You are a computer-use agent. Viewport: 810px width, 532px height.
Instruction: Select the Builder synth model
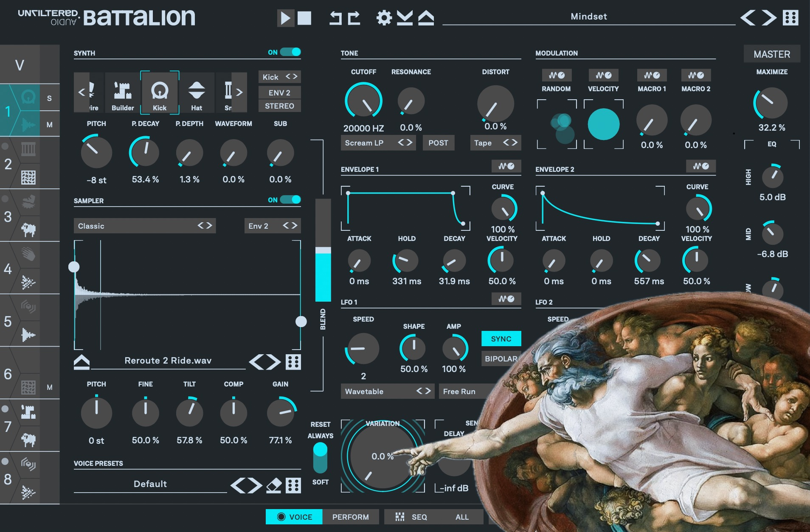(123, 92)
